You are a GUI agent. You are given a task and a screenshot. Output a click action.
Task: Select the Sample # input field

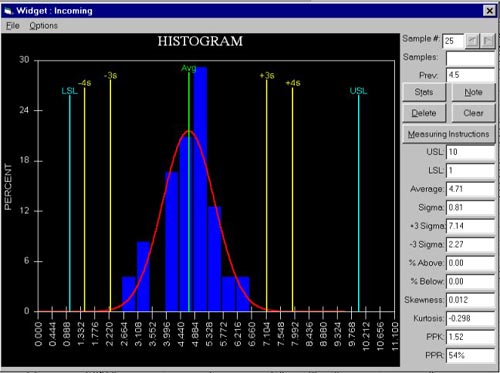(453, 41)
